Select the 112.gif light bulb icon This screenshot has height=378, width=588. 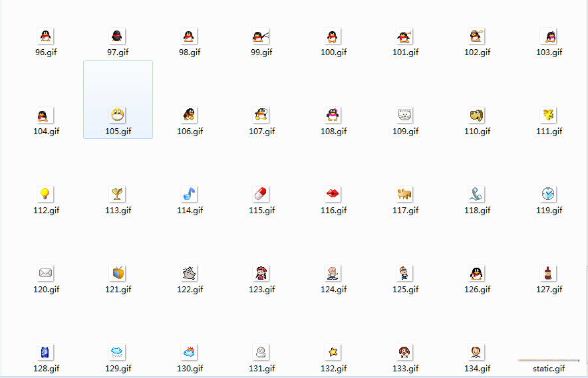(45, 194)
